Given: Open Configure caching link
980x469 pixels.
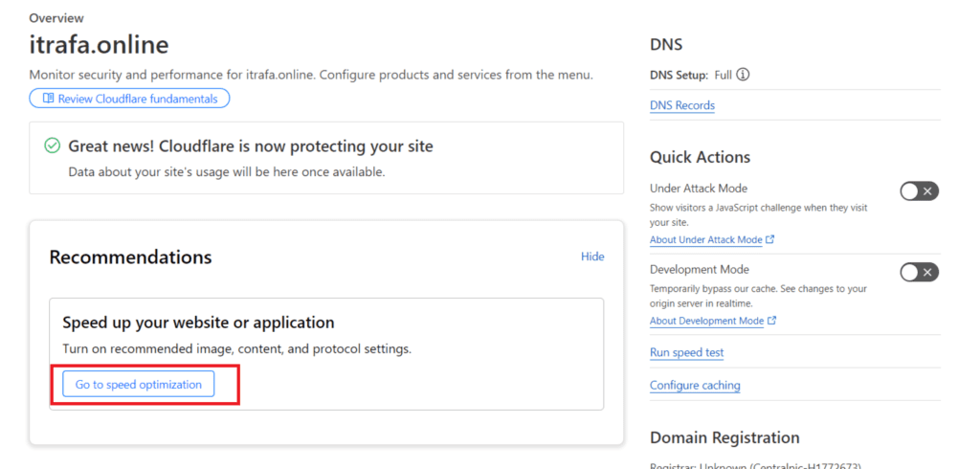Looking at the screenshot, I should tap(695, 385).
